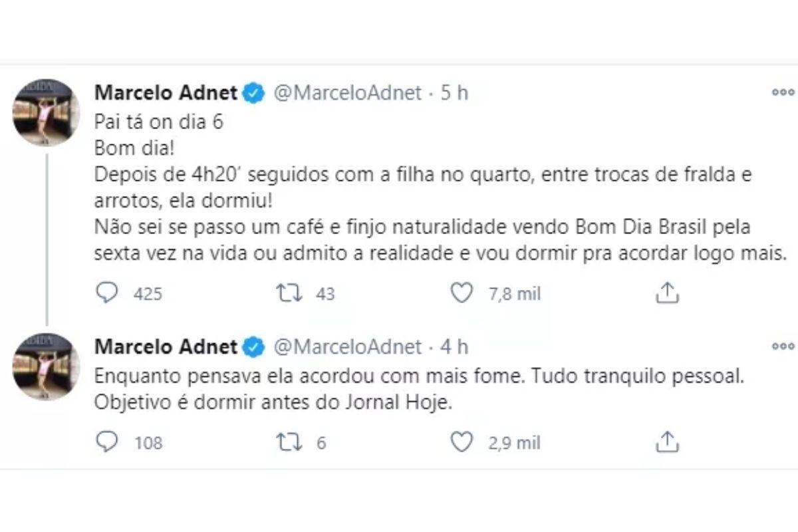This screenshot has width=798, height=532.
Task: Click the @MarceloAdnet handle on the second tweet
Action: [x=348, y=346]
